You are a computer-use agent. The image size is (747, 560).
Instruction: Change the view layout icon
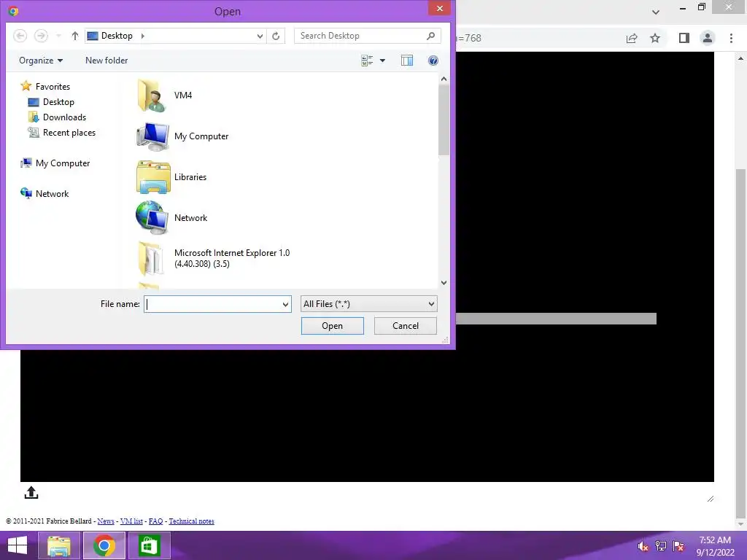tap(367, 61)
